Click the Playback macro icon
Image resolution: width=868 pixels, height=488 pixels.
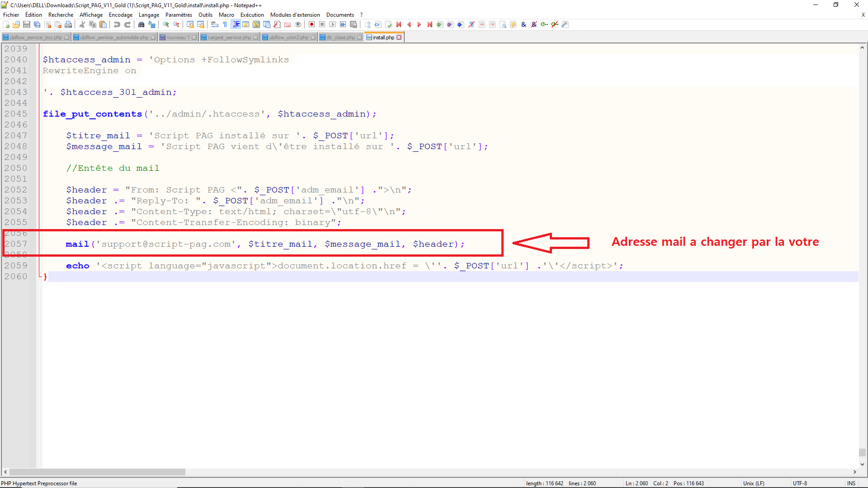(332, 24)
